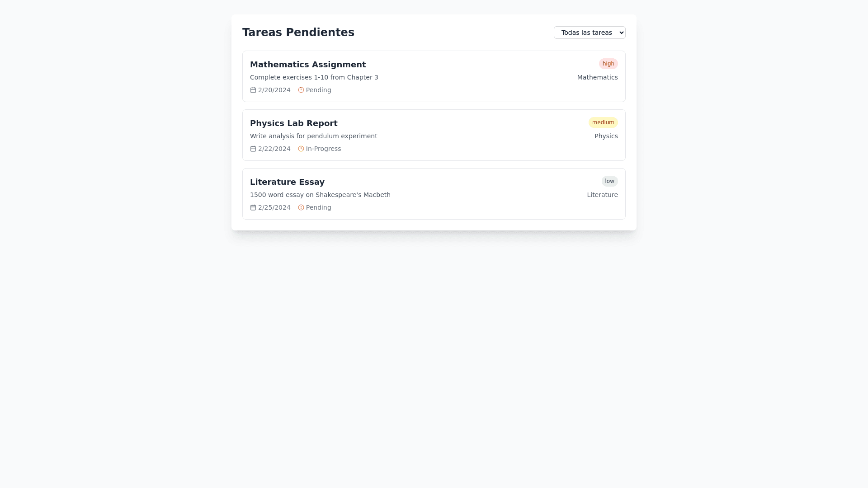Click the Pending alert icon on Literature Essay
Screen dimensions: 868x488
pos(301,207)
